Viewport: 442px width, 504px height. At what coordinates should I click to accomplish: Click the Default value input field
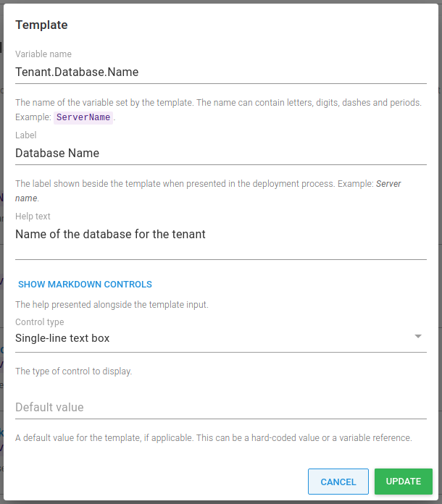(x=220, y=407)
